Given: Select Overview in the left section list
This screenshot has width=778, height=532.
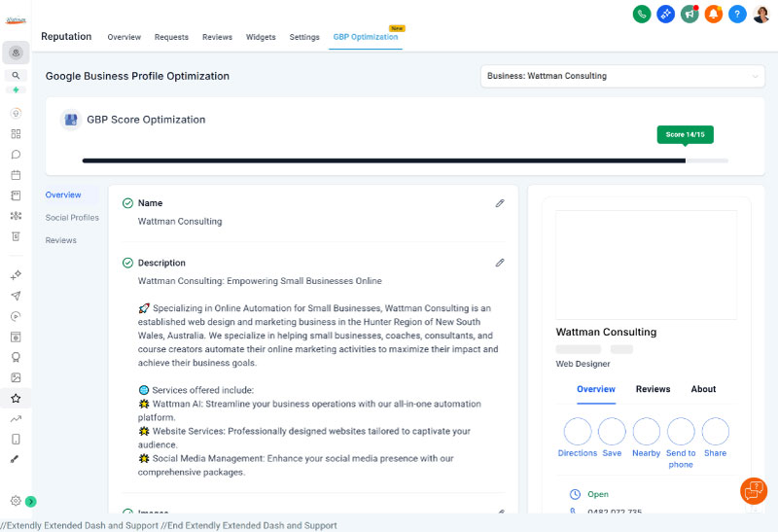Looking at the screenshot, I should [x=63, y=195].
